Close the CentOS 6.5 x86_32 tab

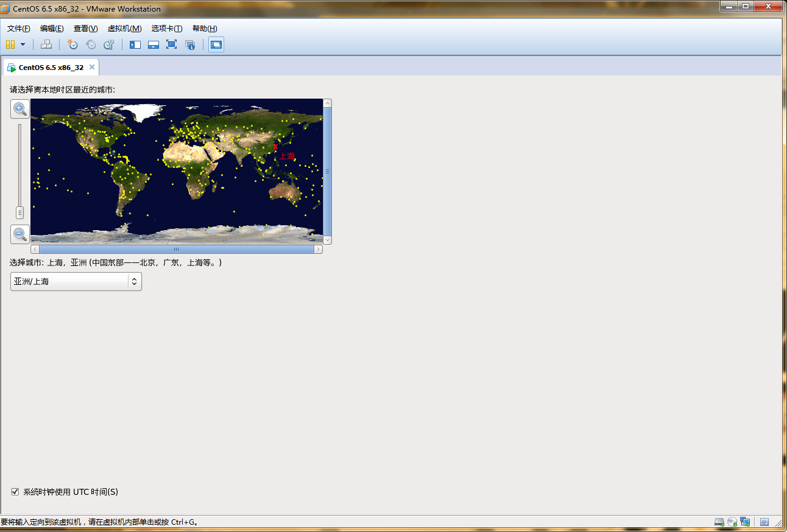point(92,67)
